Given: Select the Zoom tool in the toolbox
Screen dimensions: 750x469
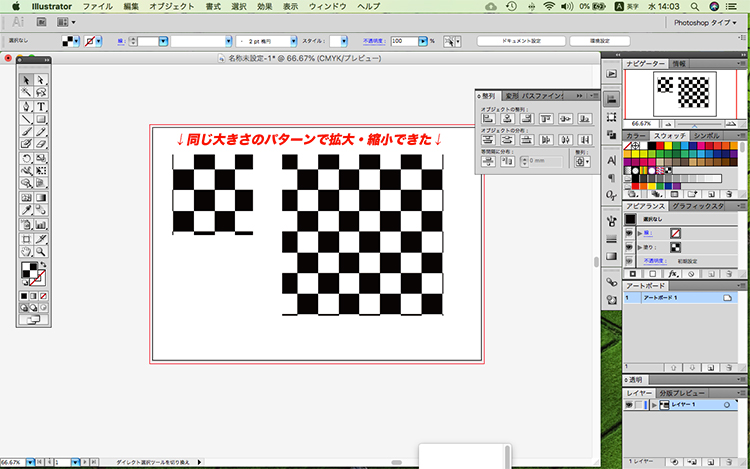Looking at the screenshot, I should coord(41,252).
